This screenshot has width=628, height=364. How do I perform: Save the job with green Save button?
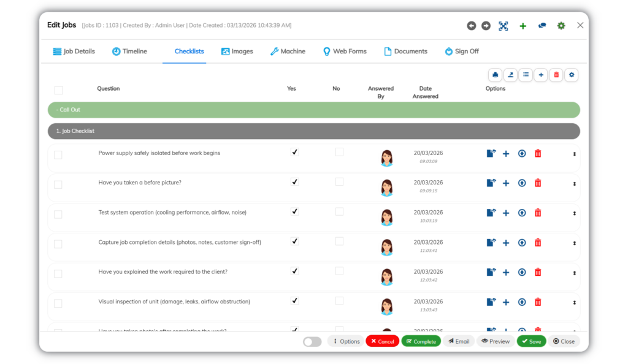point(532,341)
